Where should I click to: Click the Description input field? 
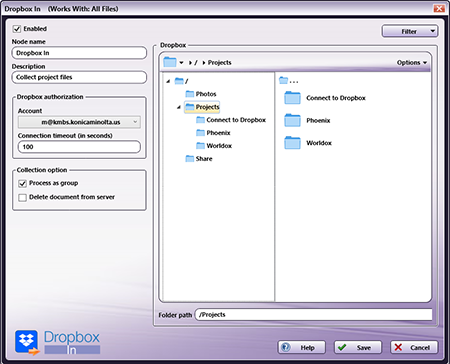(x=79, y=77)
